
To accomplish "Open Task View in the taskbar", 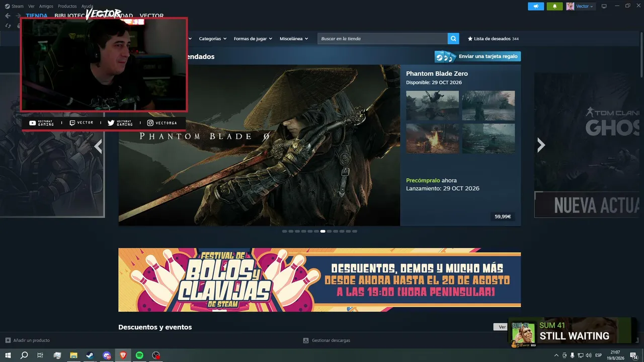I will tap(40, 355).
